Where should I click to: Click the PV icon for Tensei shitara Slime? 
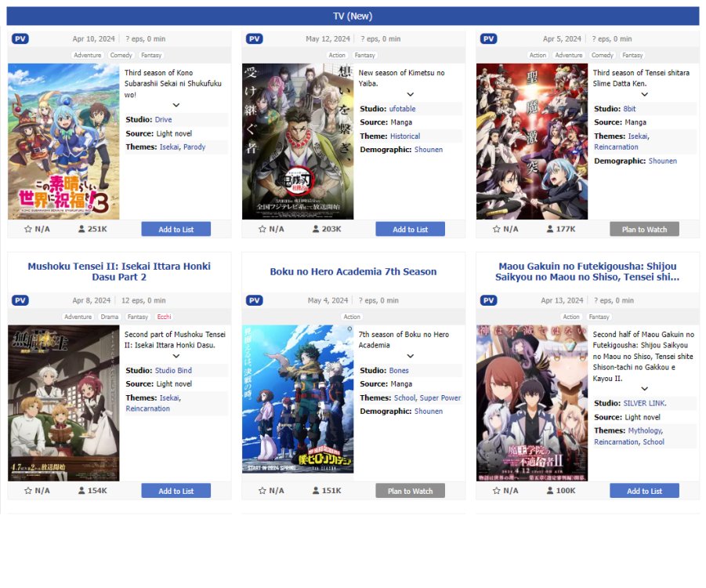(488, 38)
